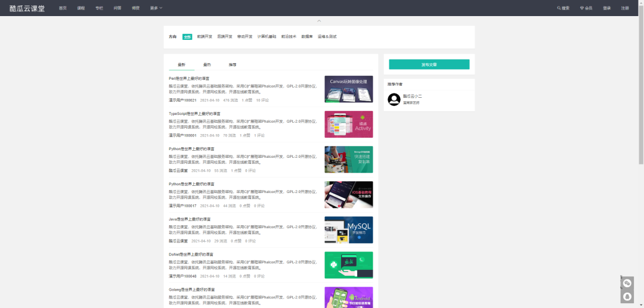The width and height of the screenshot is (644, 308).
Task: Open the Canvas玩转图像处理 thumbnail
Action: pos(348,89)
